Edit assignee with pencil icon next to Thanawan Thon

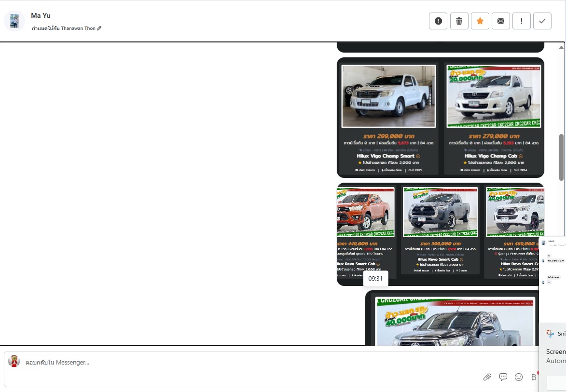coord(99,28)
